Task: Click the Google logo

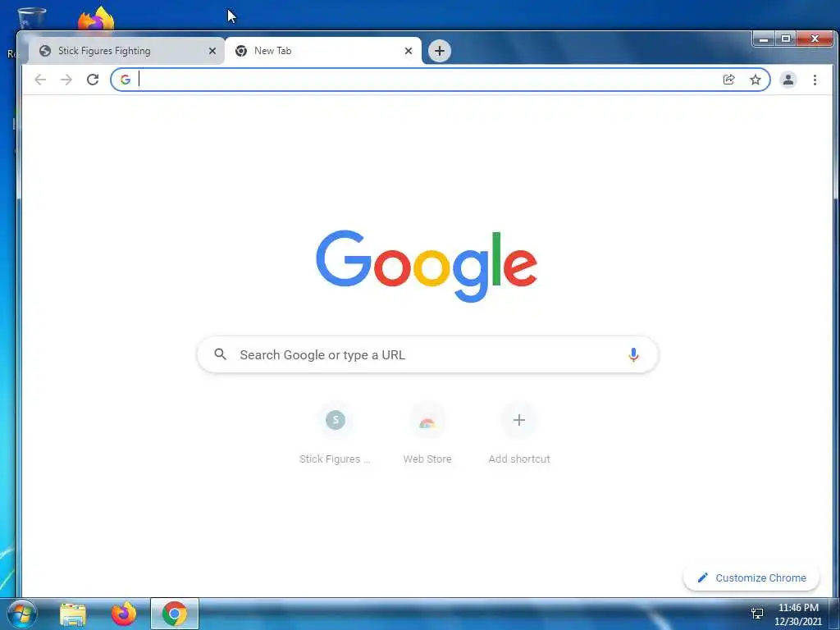Action: (427, 267)
